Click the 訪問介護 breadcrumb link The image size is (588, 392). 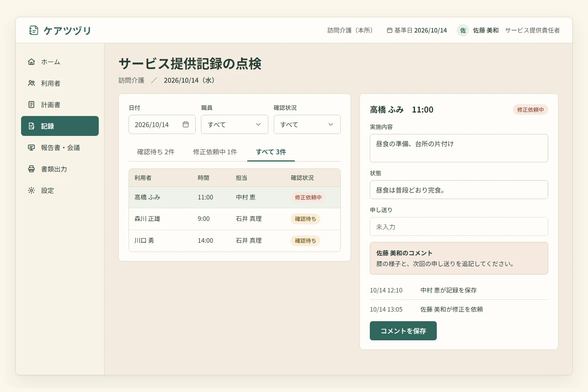131,80
